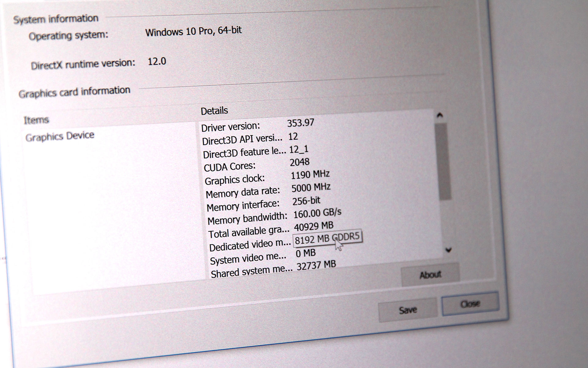The image size is (588, 368).
Task: Click the Close button
Action: pyautogui.click(x=470, y=304)
